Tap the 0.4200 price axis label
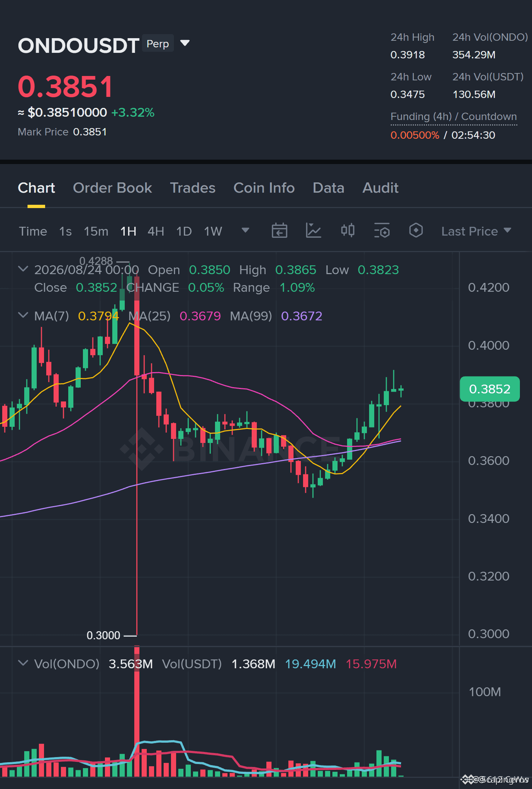This screenshot has width=532, height=789. (488, 287)
